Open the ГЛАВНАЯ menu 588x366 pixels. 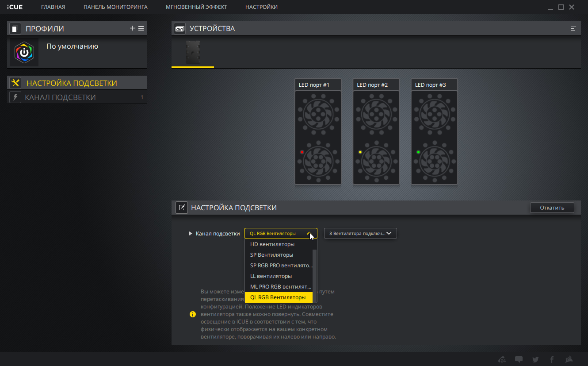[53, 7]
